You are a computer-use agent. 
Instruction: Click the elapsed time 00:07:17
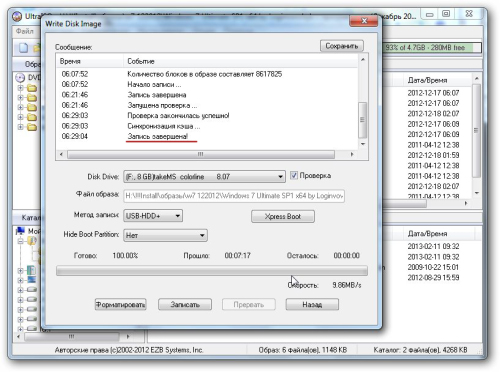(x=237, y=256)
